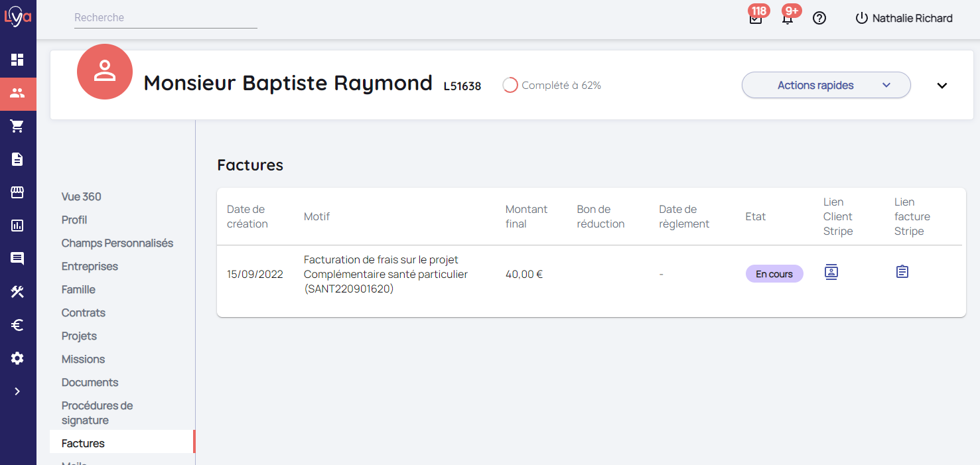The height and width of the screenshot is (465, 980).
Task: Open the Stripe client link icon
Action: click(831, 272)
